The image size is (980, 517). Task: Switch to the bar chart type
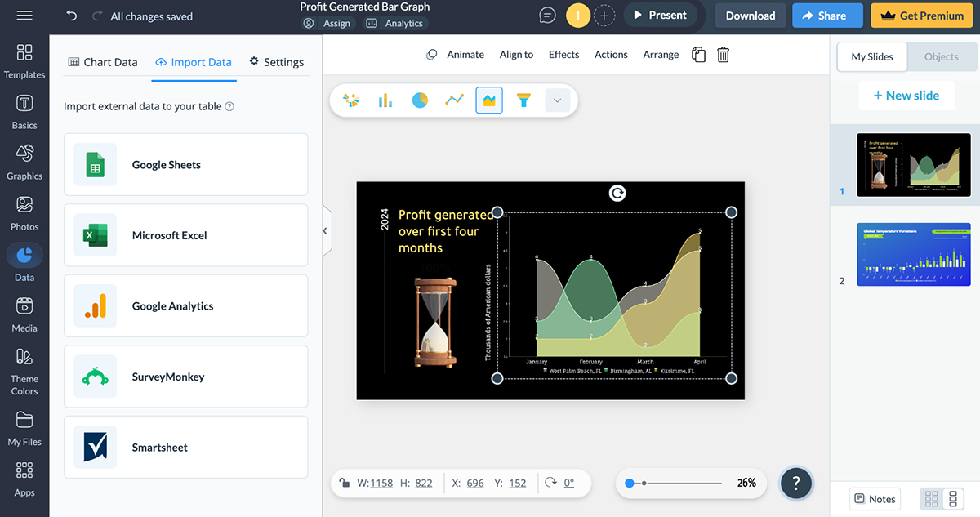(x=385, y=100)
